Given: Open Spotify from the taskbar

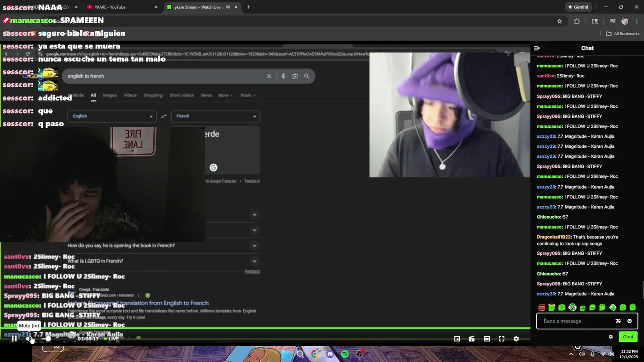Looking at the screenshot, I should (x=345, y=354).
